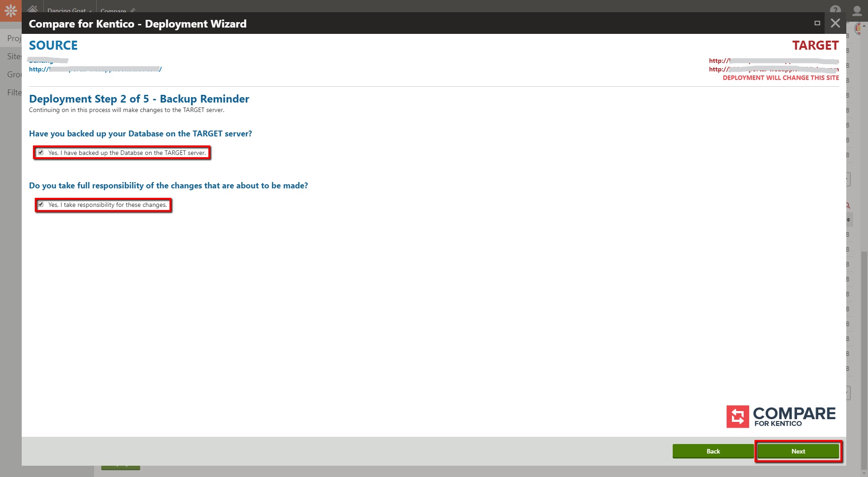Screen dimensions: 868x477
Task: Open the help question mark icon
Action: 835,10
